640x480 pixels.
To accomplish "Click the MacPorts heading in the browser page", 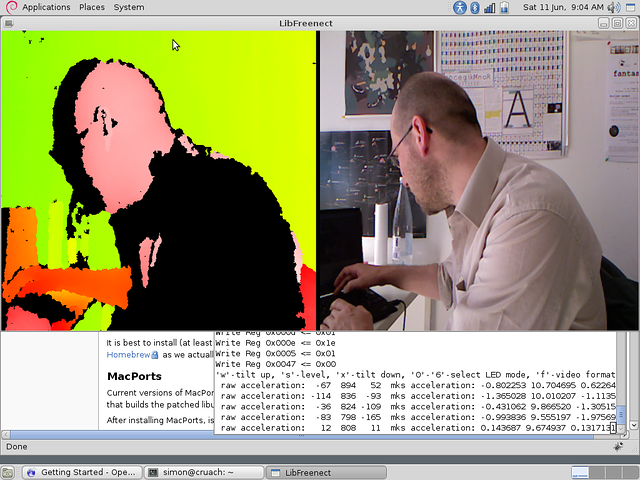I will click(134, 376).
